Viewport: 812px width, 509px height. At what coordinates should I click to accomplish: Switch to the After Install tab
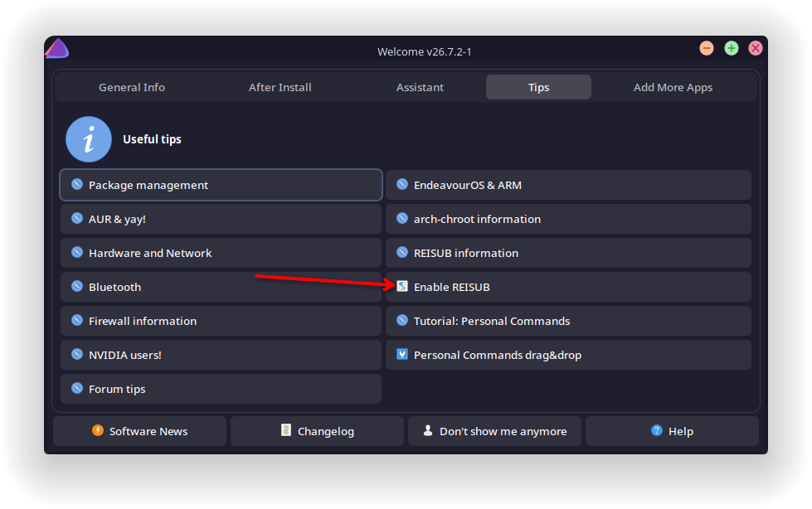point(280,88)
